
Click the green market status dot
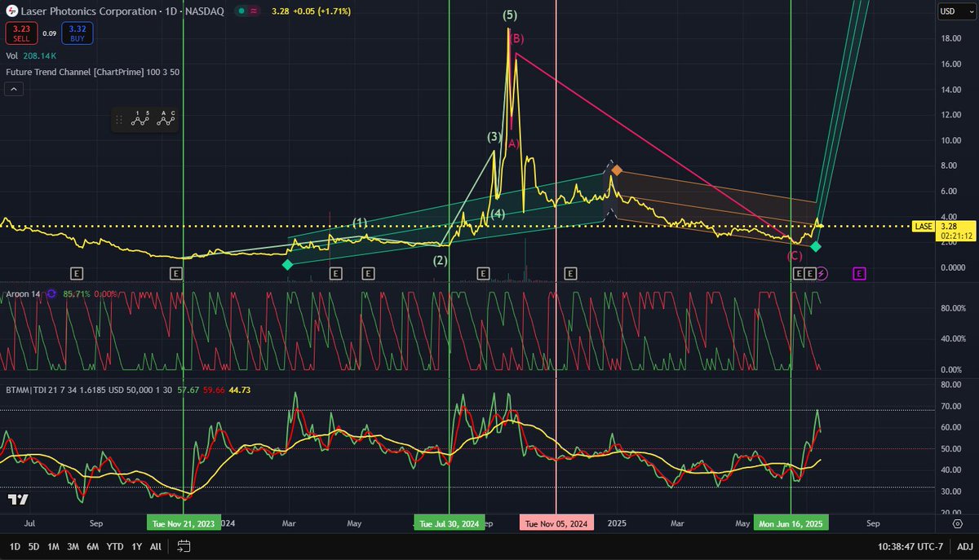coord(241,11)
